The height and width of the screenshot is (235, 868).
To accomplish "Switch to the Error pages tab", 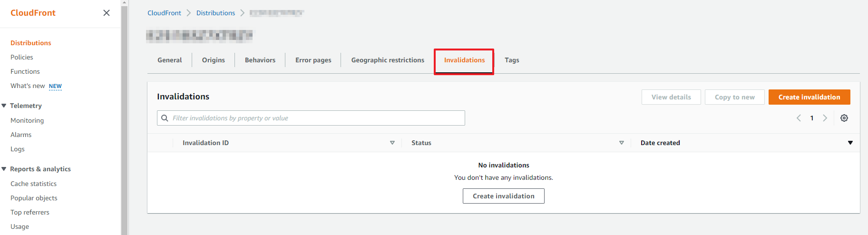I will (x=313, y=60).
